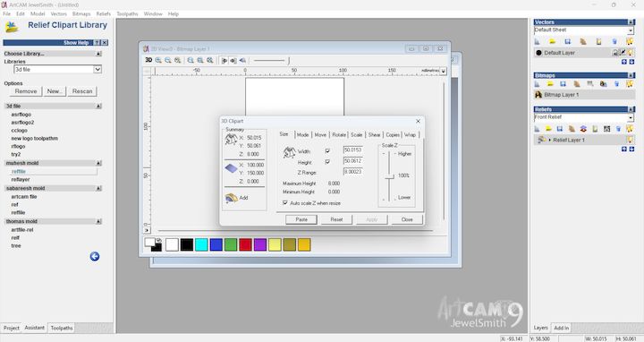Move relief layer down arrow

pyautogui.click(x=631, y=149)
